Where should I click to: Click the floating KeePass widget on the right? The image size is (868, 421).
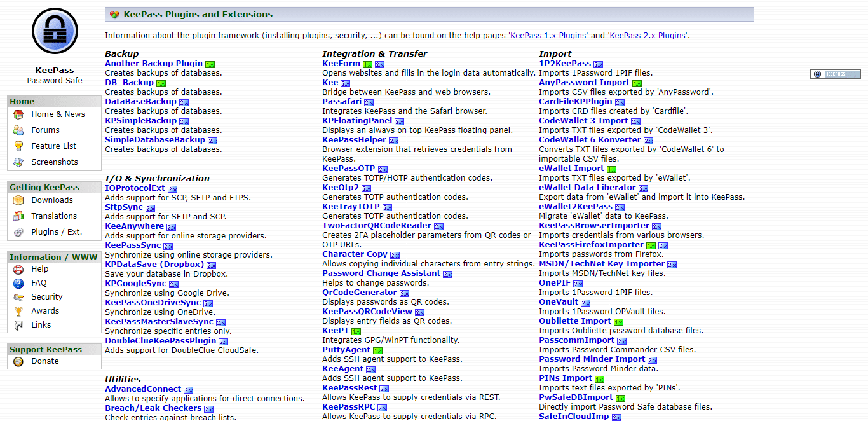click(835, 73)
